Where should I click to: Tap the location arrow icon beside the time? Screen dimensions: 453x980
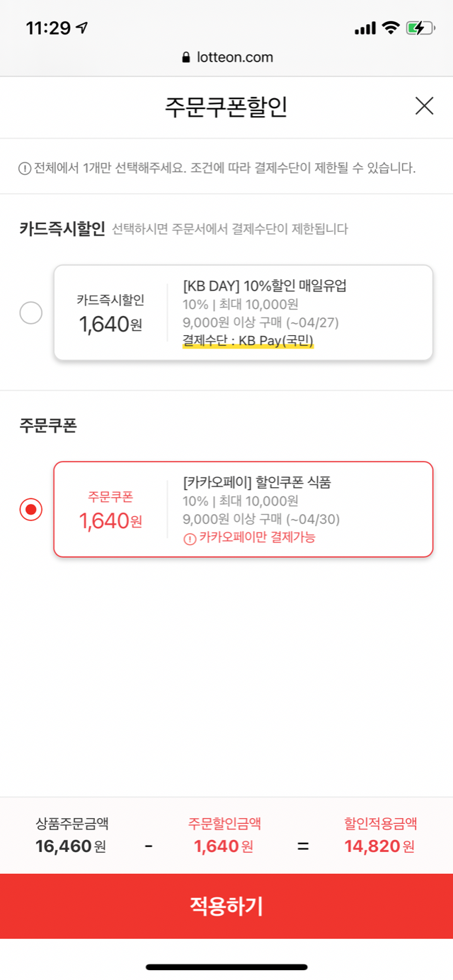point(83,28)
